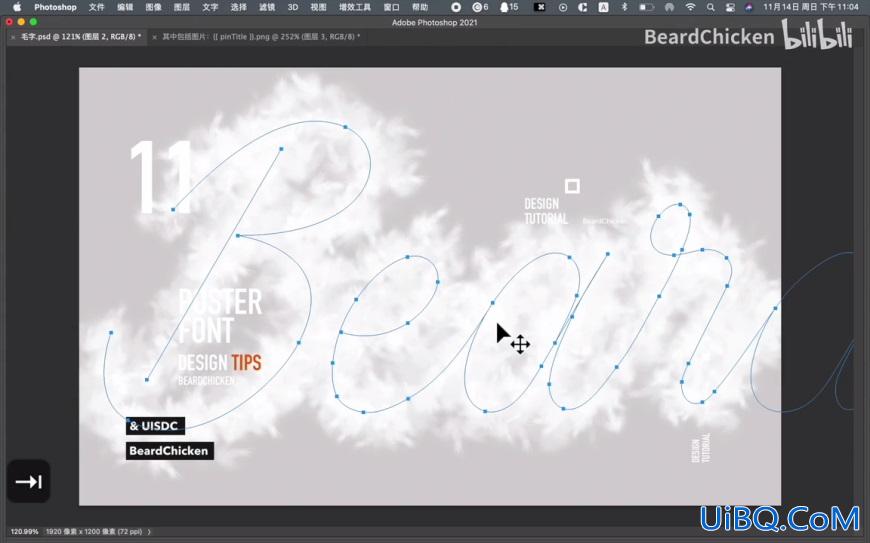Viewport: 870px width, 543px height.
Task: Open the Siri icon in menu bar
Action: 749,7
